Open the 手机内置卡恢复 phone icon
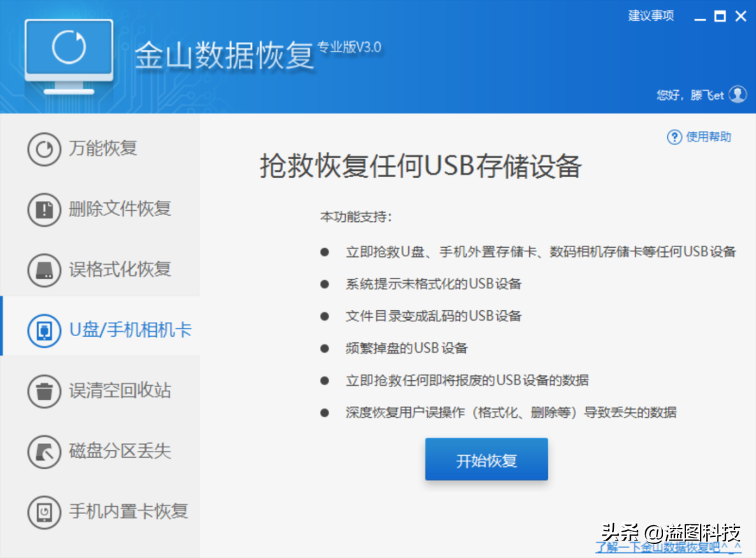756x558 pixels. [44, 512]
